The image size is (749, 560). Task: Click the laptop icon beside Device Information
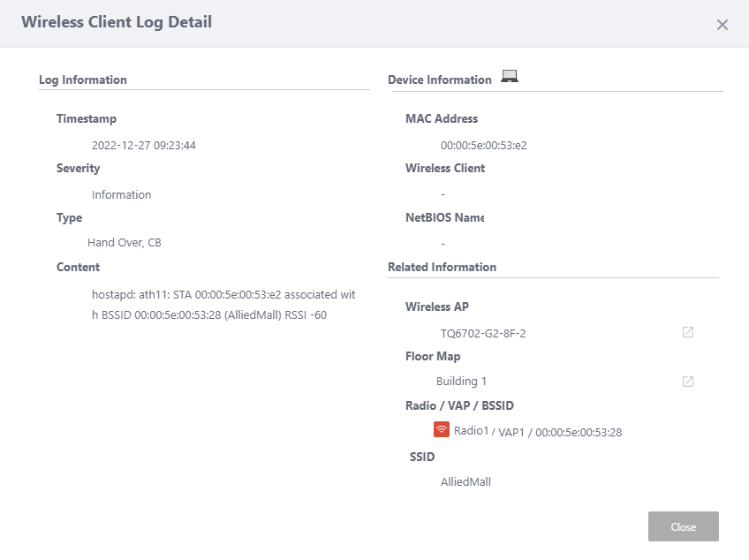click(x=510, y=77)
